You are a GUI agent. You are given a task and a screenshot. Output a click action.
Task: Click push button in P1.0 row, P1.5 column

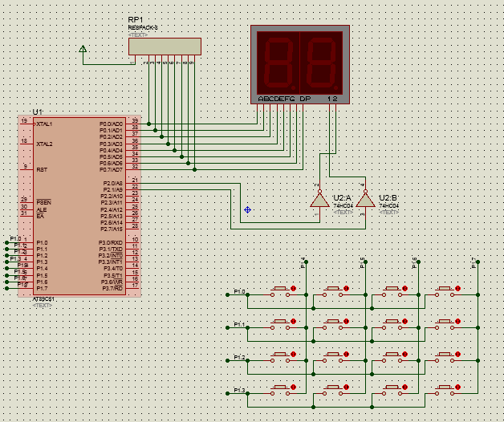(x=333, y=291)
